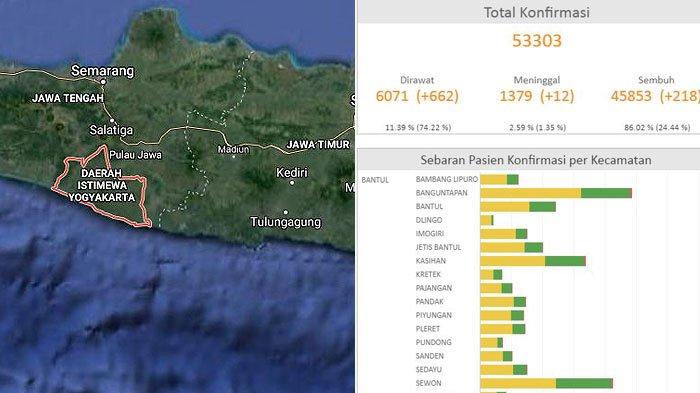Select the Daerah Istimewa Yogyakarta region label
This screenshot has height=393, width=700.
(102, 185)
